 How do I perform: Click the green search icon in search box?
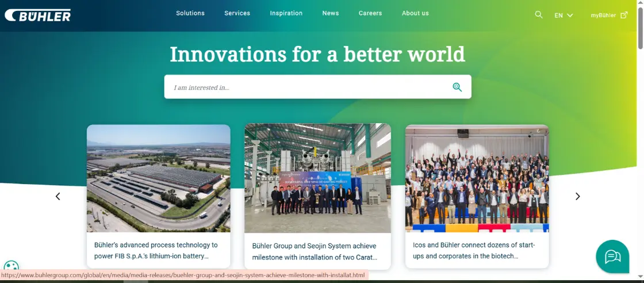click(x=457, y=87)
